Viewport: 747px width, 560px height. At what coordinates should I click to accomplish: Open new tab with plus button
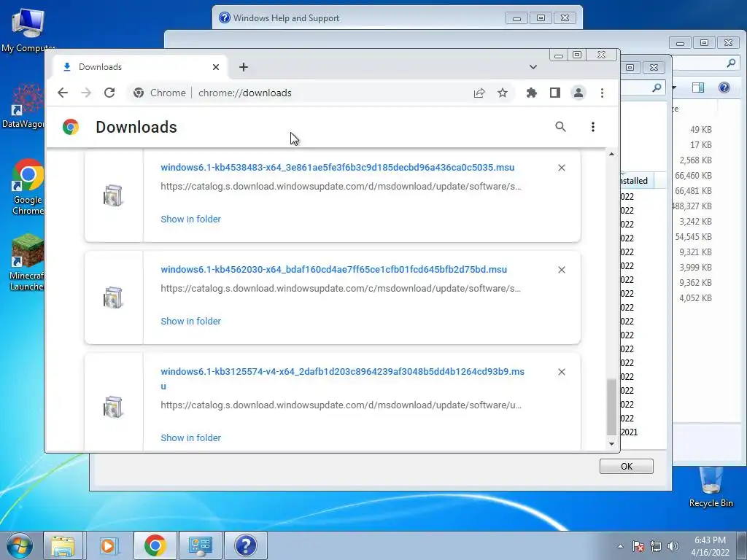pos(244,67)
